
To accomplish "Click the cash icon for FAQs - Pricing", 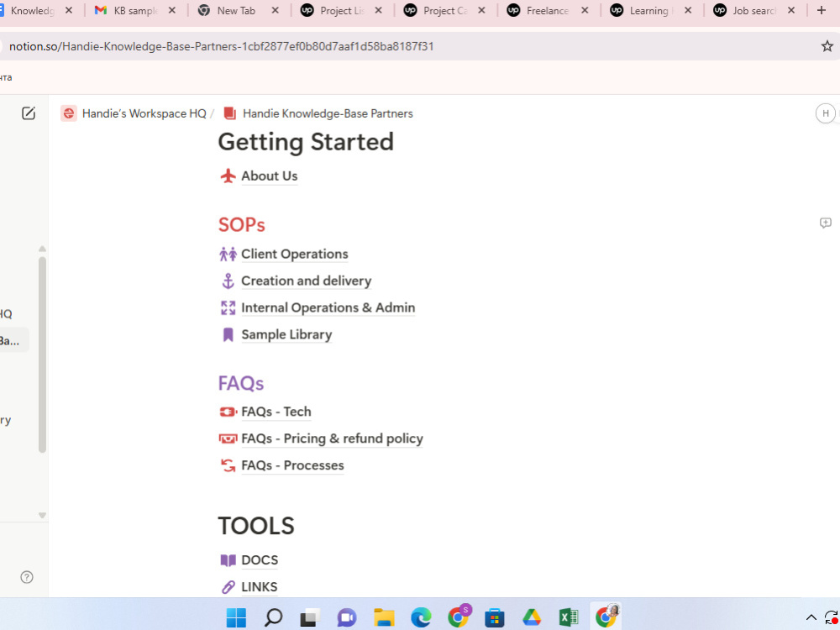I will click(228, 438).
